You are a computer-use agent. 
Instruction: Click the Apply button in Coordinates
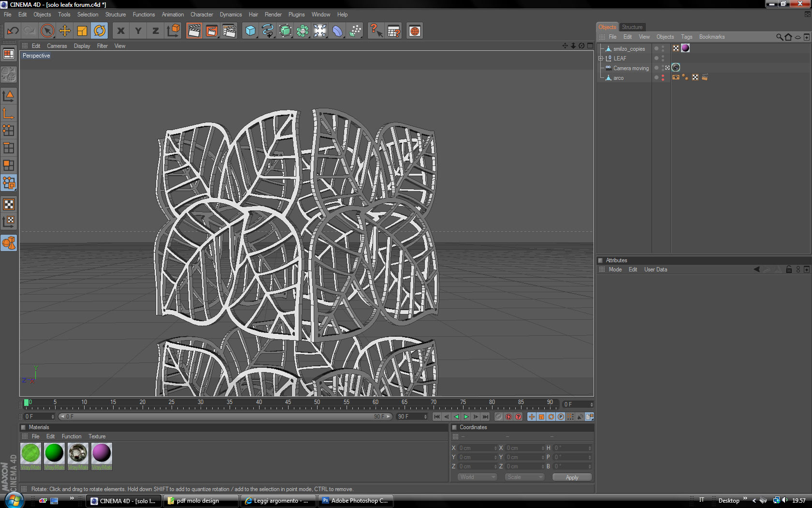tap(572, 478)
